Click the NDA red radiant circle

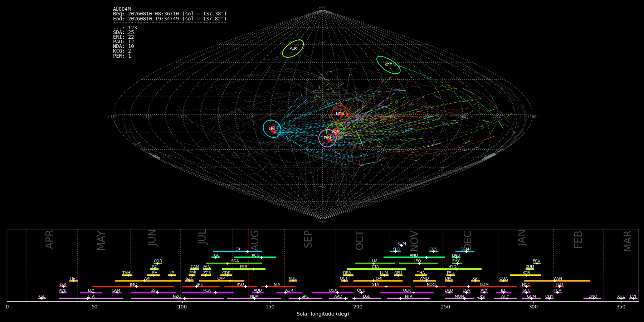tap(340, 114)
